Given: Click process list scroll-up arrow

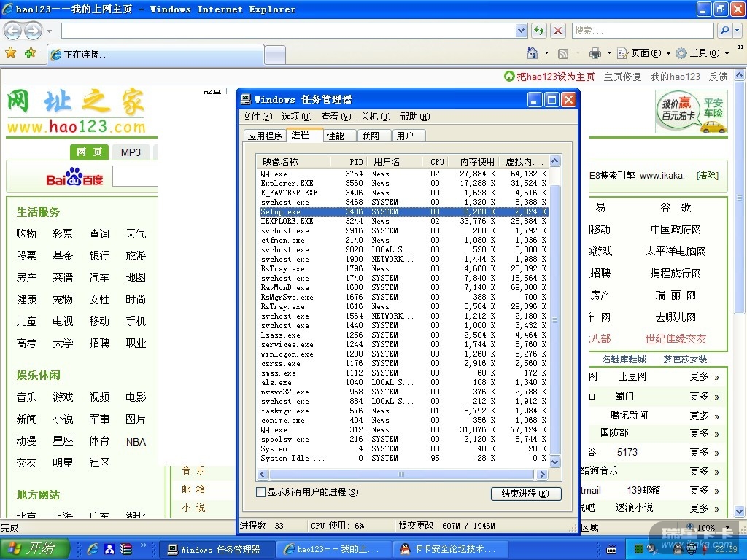Looking at the screenshot, I should (554, 161).
